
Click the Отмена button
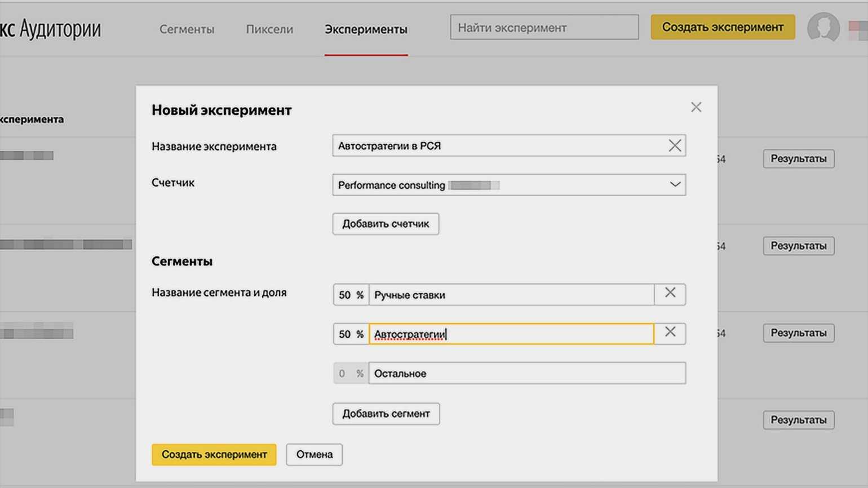pos(315,454)
